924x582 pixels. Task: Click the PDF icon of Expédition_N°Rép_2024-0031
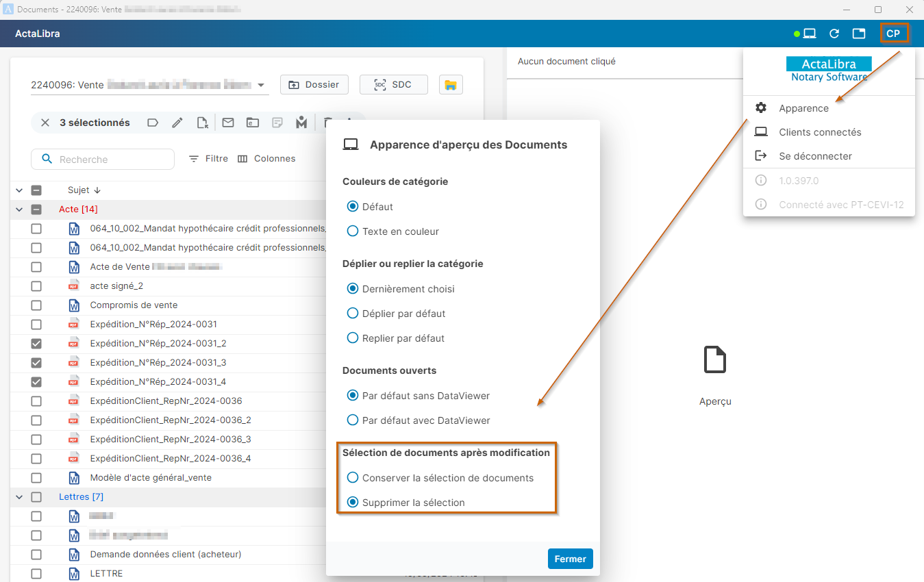tap(74, 324)
